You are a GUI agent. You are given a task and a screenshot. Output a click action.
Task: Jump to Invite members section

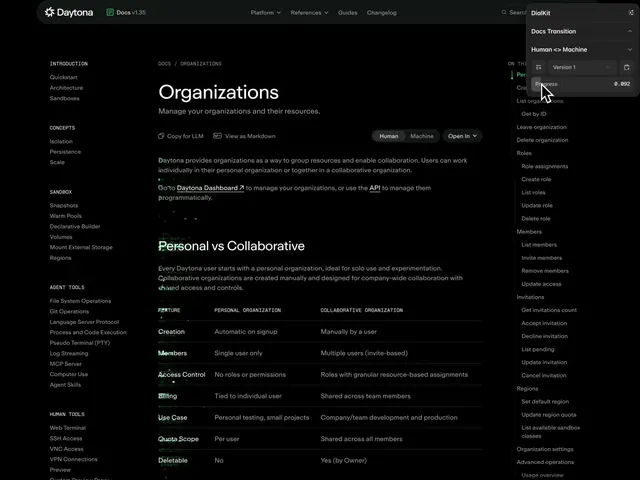tap(541, 258)
